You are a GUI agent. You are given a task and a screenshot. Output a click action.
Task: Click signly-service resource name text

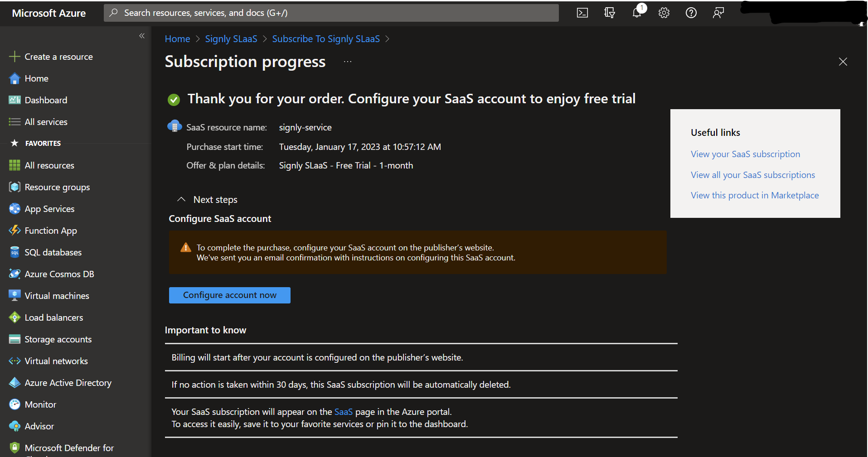point(305,128)
